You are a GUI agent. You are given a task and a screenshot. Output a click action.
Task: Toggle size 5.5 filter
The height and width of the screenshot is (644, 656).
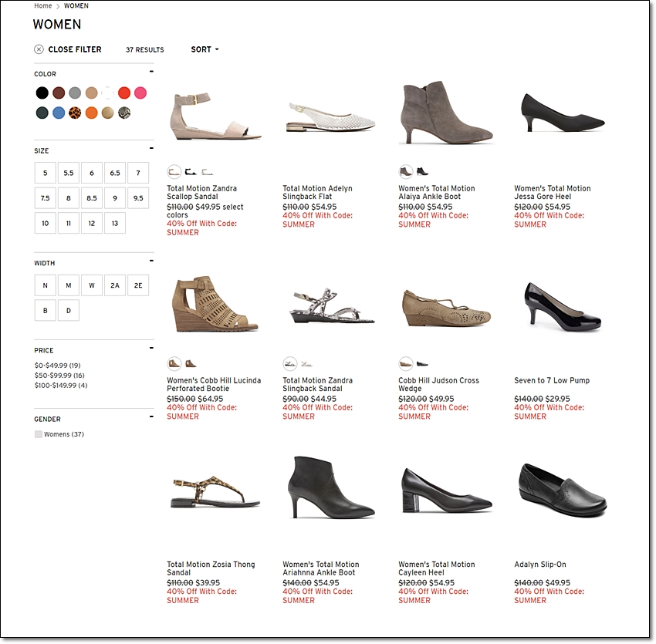coord(69,173)
